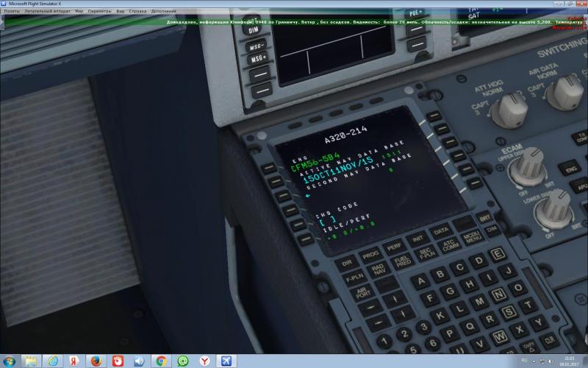Image resolution: width=588 pixels, height=368 pixels.
Task: Open the Windows Start menu
Action: (x=9, y=361)
